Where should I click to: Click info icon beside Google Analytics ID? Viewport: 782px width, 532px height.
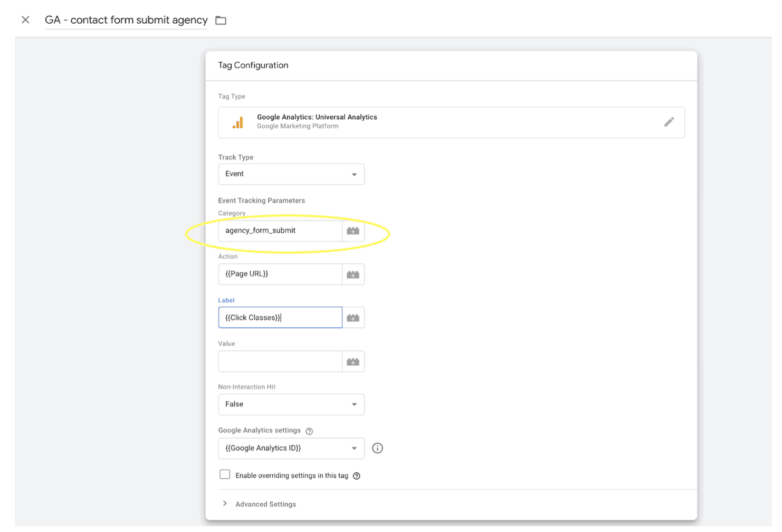click(x=377, y=448)
